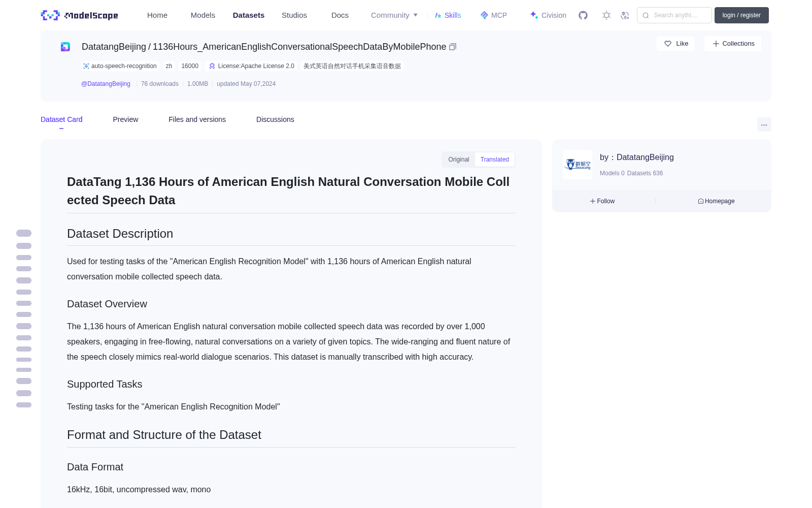812x508 pixels.
Task: Switch language with the translate icon
Action: pos(625,15)
